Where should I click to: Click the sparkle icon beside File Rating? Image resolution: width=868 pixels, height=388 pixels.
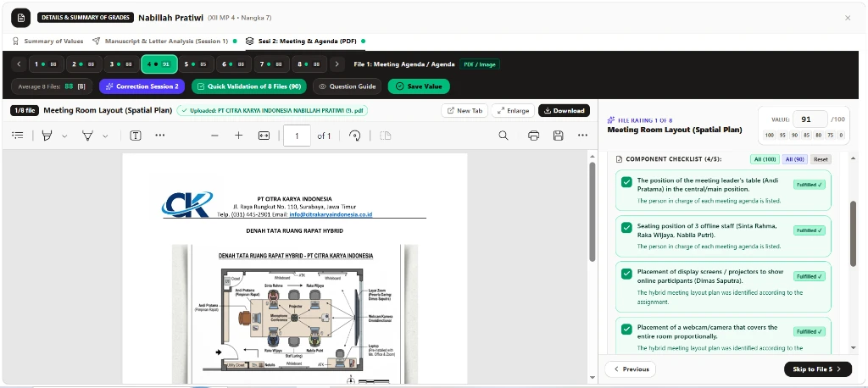pyautogui.click(x=610, y=120)
